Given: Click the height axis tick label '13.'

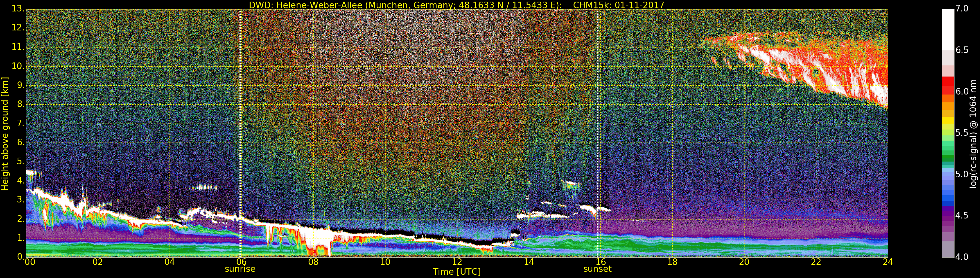Looking at the screenshot, I should [x=18, y=9].
